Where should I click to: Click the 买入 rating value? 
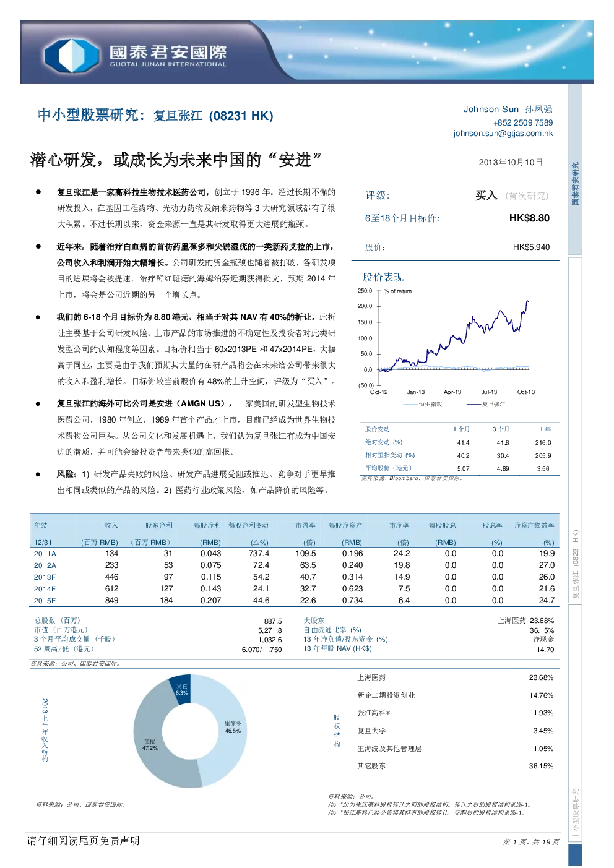(486, 196)
